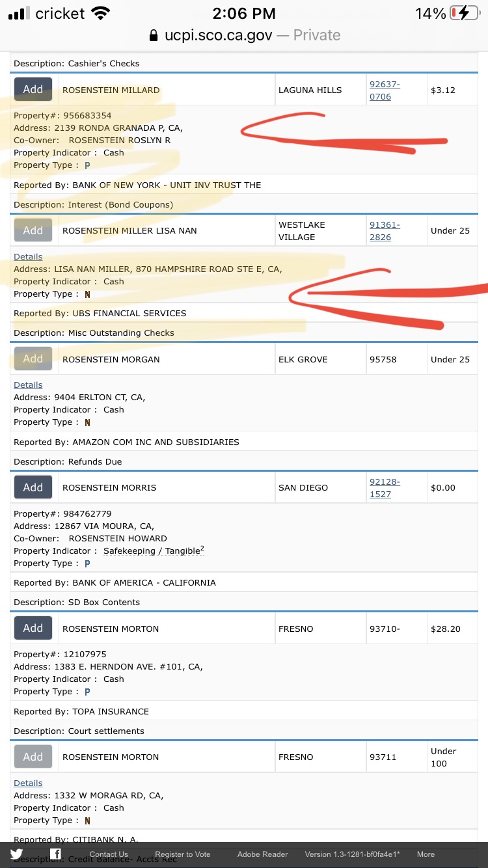Select the ROSENSTEIN MORRIS name cell
The height and width of the screenshot is (868, 488).
point(167,487)
